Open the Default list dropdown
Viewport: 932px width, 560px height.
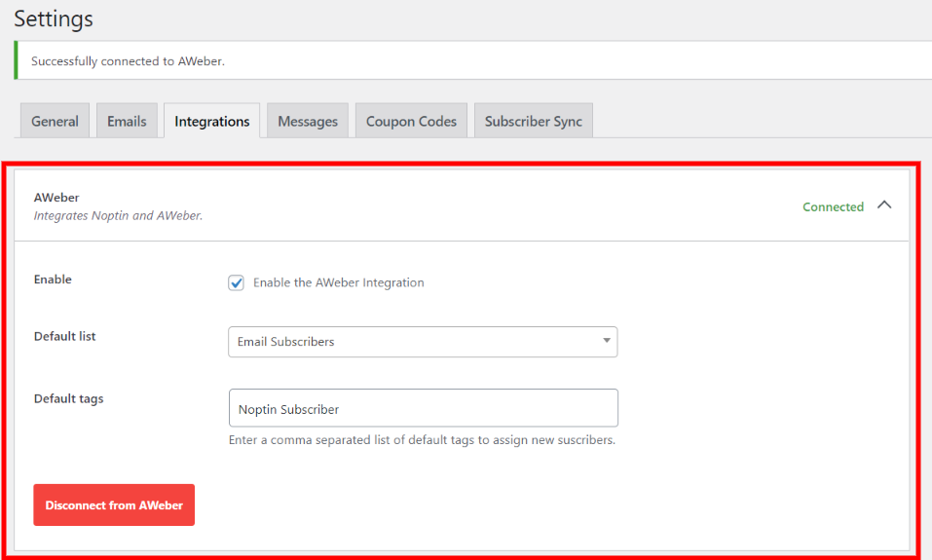click(423, 342)
